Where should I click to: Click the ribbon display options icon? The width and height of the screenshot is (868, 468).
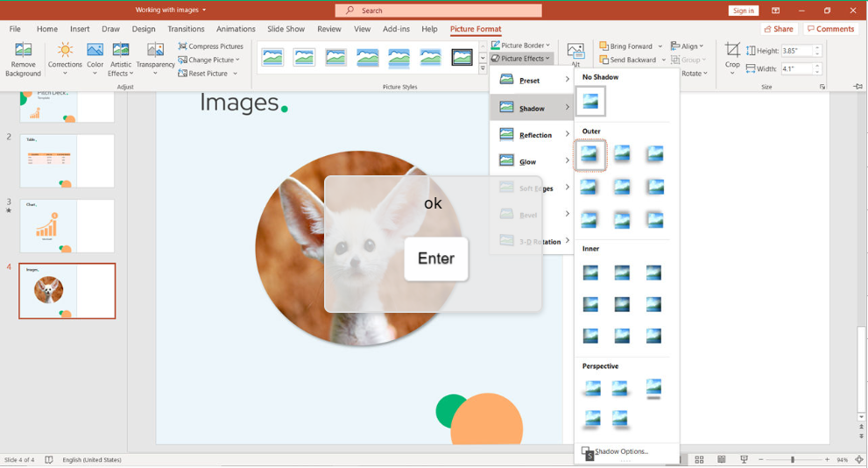[775, 11]
